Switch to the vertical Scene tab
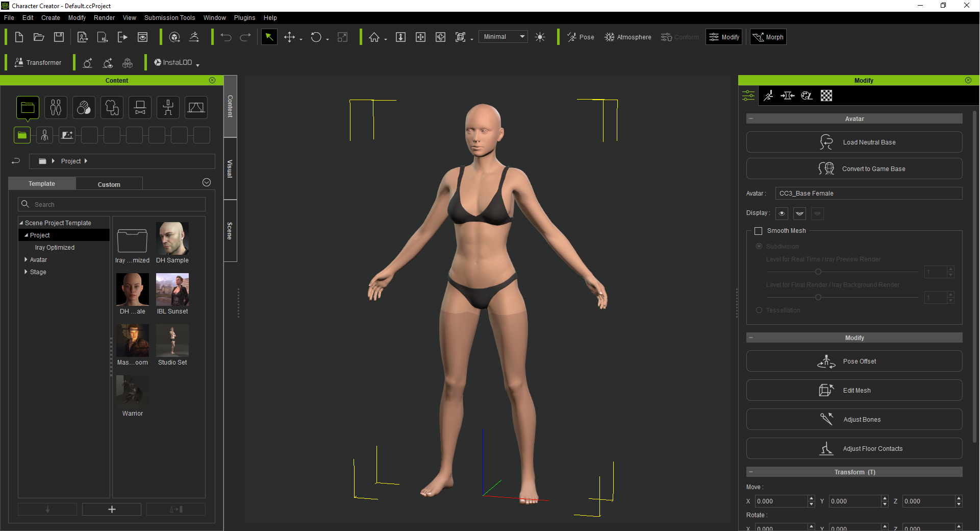 (x=230, y=231)
